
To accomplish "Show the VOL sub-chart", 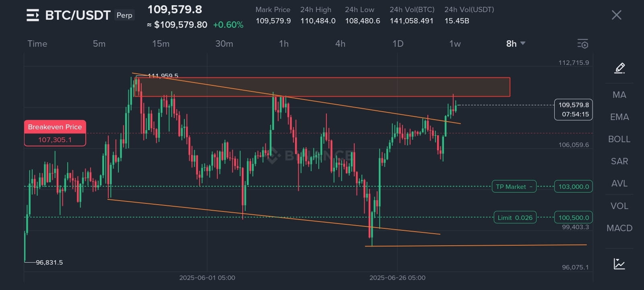I will pos(619,206).
